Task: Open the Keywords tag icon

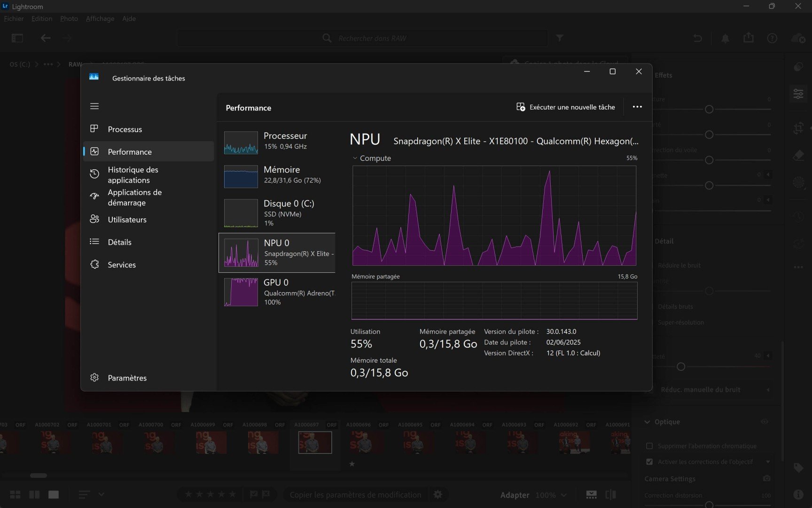Action: (x=798, y=468)
